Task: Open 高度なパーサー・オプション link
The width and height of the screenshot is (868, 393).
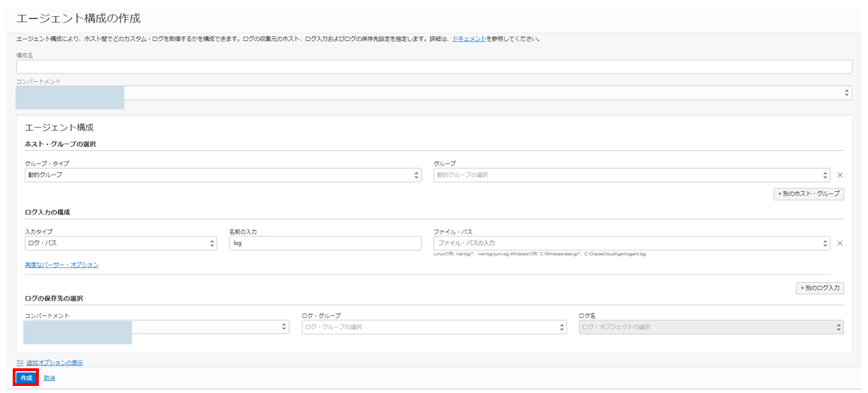Action: pos(61,265)
